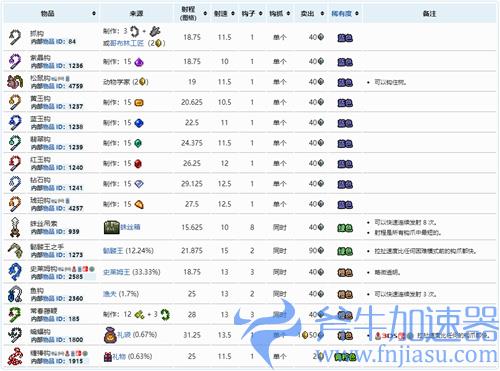This screenshot has width=500, height=371.
Task: Click the yellow 黄玉钩 hook icon
Action: 15,102
